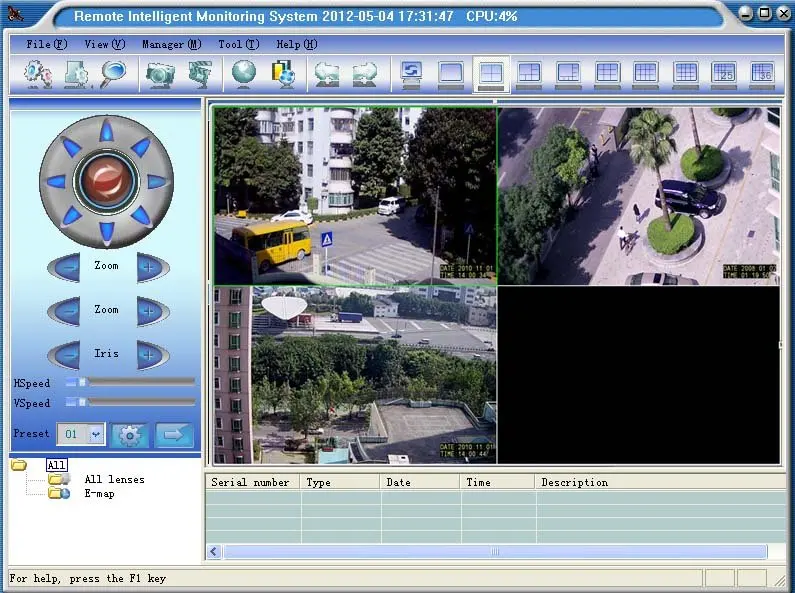Screen dimensions: 795x593
Task: Select the nine-split view layout
Action: tap(607, 75)
